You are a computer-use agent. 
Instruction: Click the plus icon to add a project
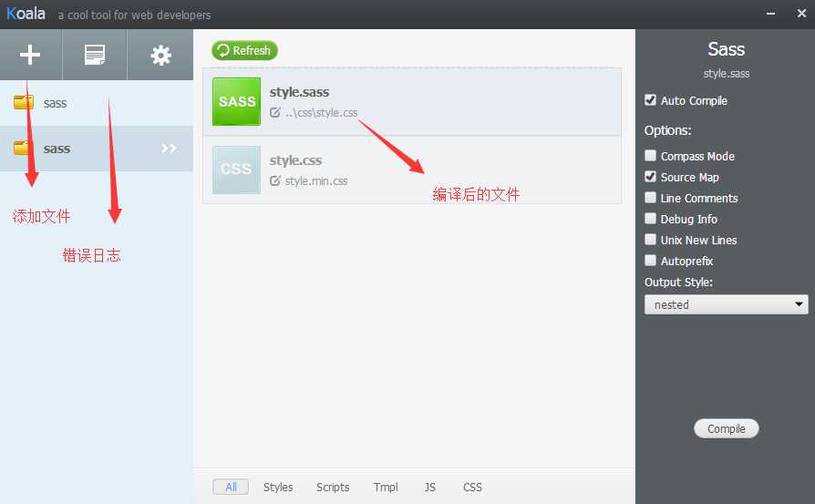pyautogui.click(x=30, y=55)
